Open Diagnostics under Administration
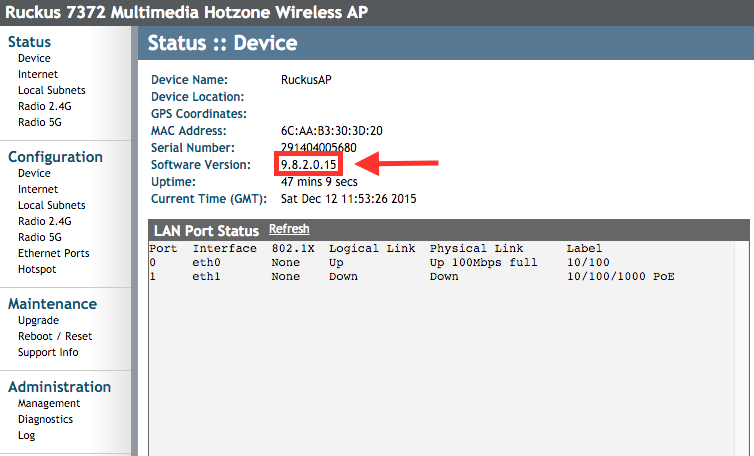The height and width of the screenshot is (456, 754). pos(45,419)
